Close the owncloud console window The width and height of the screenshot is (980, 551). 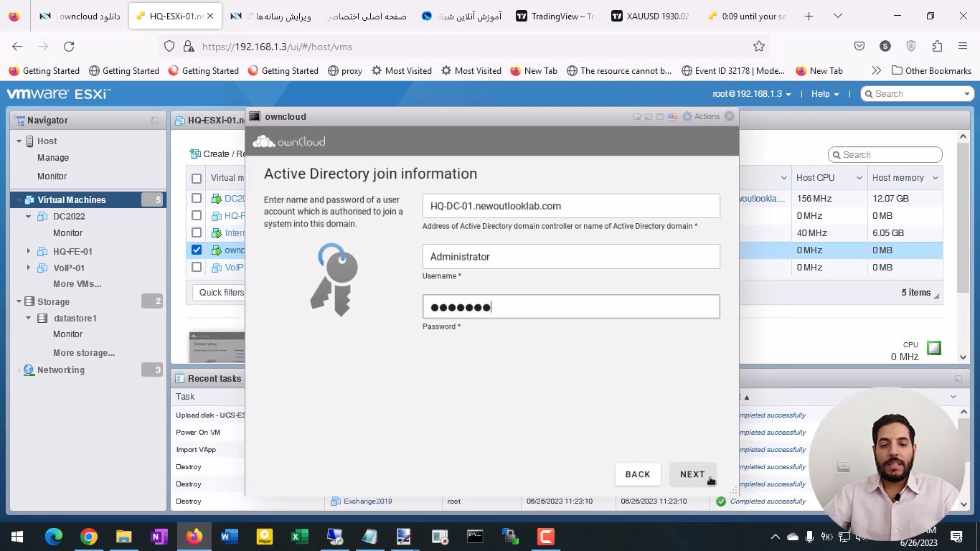pos(730,116)
